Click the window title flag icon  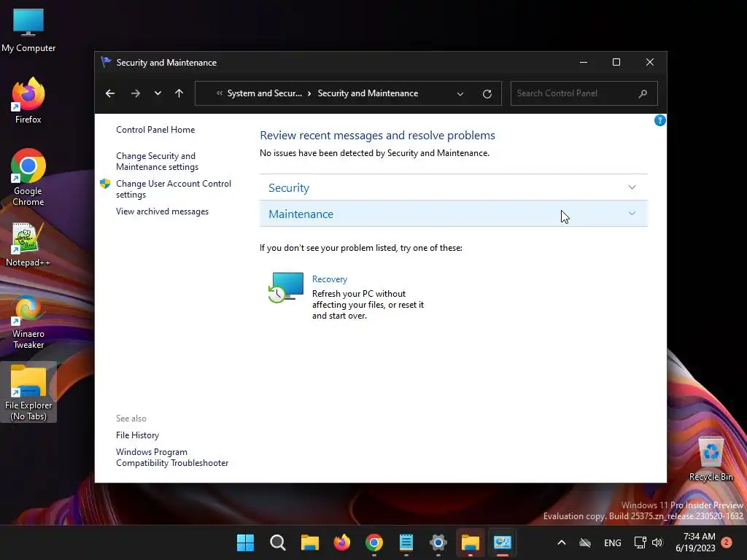(x=107, y=63)
